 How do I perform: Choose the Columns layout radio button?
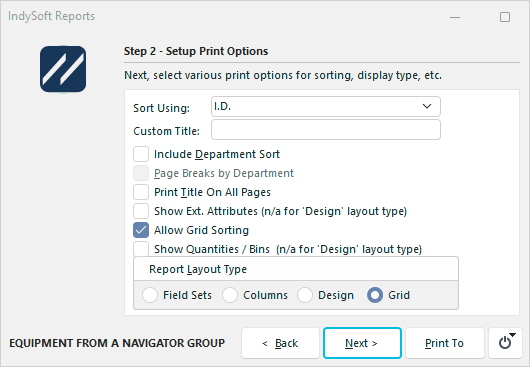(230, 295)
